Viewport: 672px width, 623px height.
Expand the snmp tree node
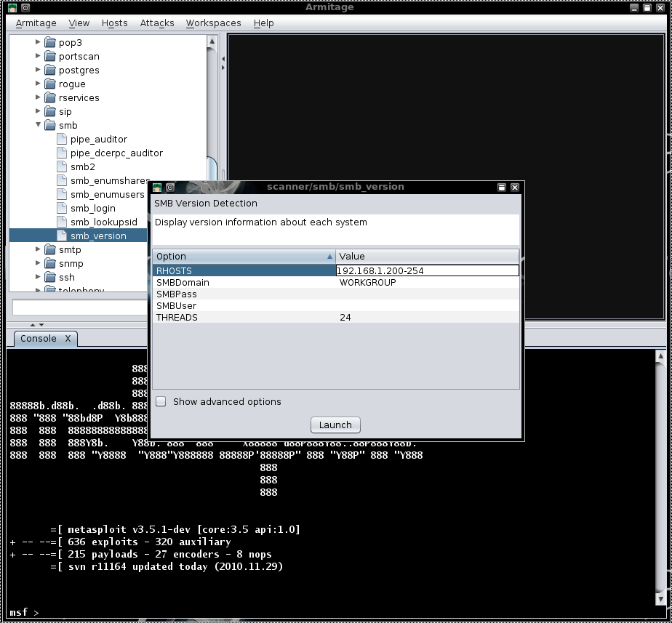pyautogui.click(x=38, y=263)
